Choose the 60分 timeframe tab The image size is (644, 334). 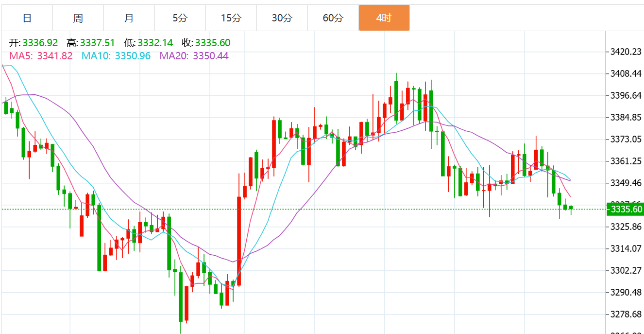[333, 18]
